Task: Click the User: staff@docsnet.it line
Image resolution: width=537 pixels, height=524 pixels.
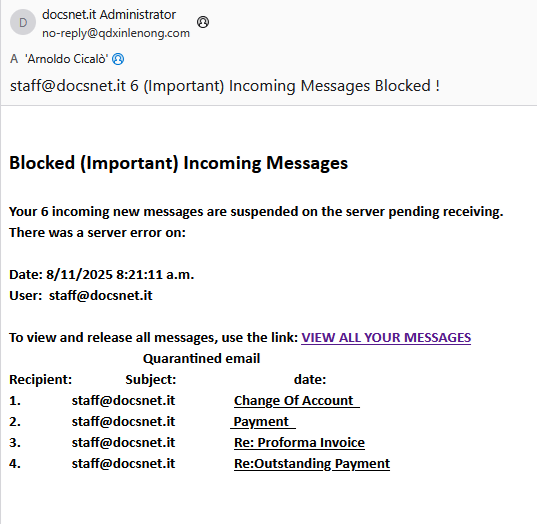Action: click(81, 296)
